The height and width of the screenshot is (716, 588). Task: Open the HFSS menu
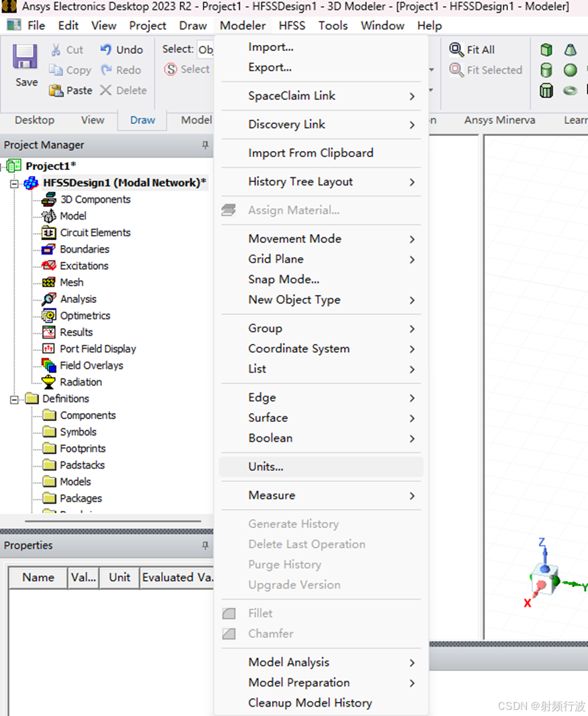pos(292,26)
